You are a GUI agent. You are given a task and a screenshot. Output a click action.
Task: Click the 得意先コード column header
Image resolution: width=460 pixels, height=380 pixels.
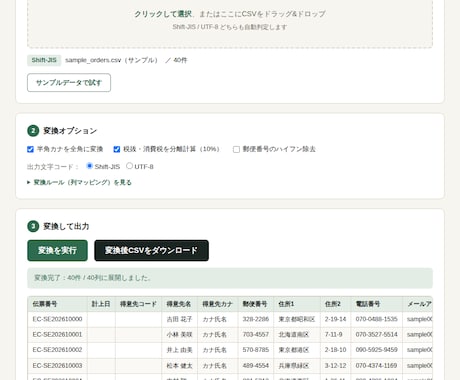point(138,304)
